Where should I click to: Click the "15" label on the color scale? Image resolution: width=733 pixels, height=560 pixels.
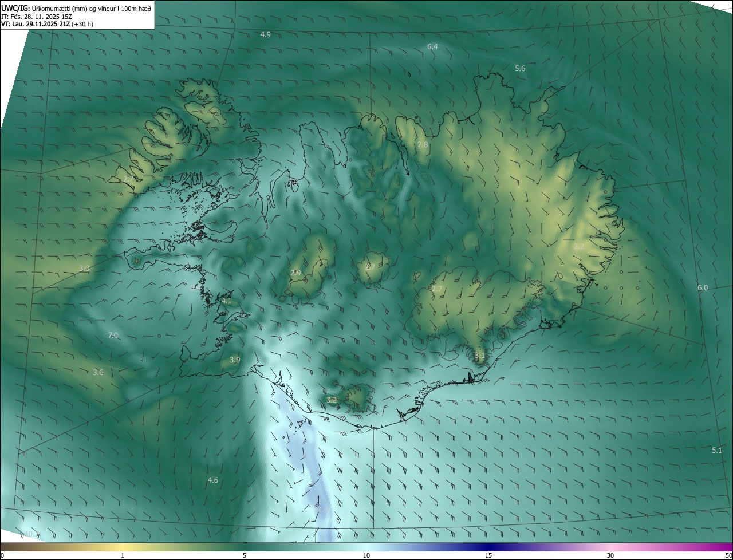coord(488,555)
